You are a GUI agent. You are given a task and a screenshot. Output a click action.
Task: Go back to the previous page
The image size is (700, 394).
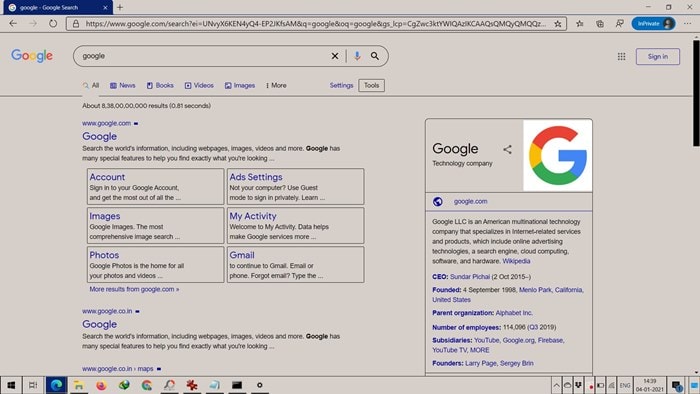13,24
